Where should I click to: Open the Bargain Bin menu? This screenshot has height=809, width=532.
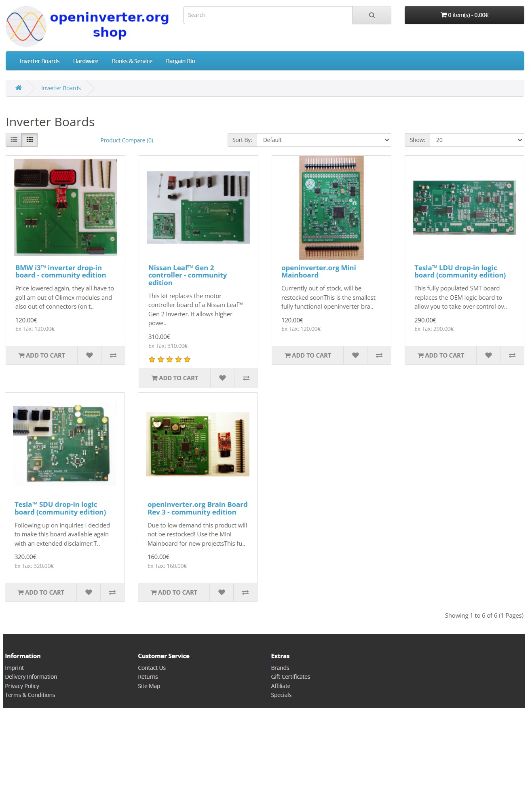click(x=181, y=61)
